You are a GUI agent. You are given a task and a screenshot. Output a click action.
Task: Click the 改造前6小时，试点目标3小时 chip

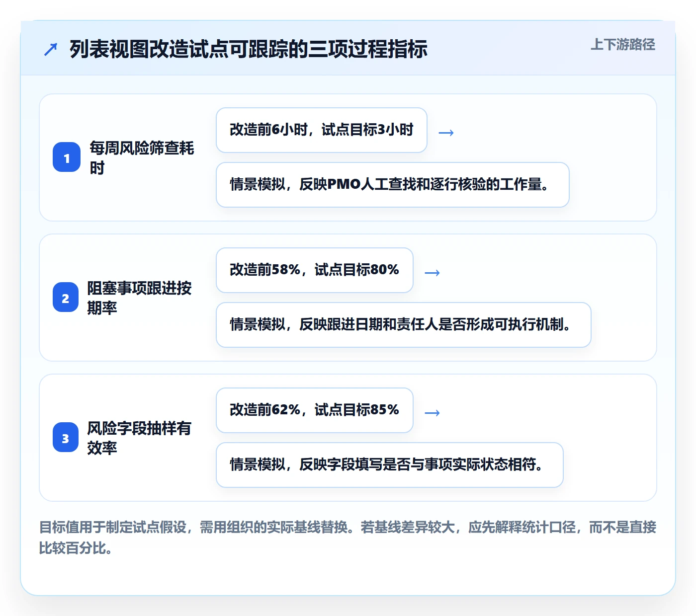[322, 130]
